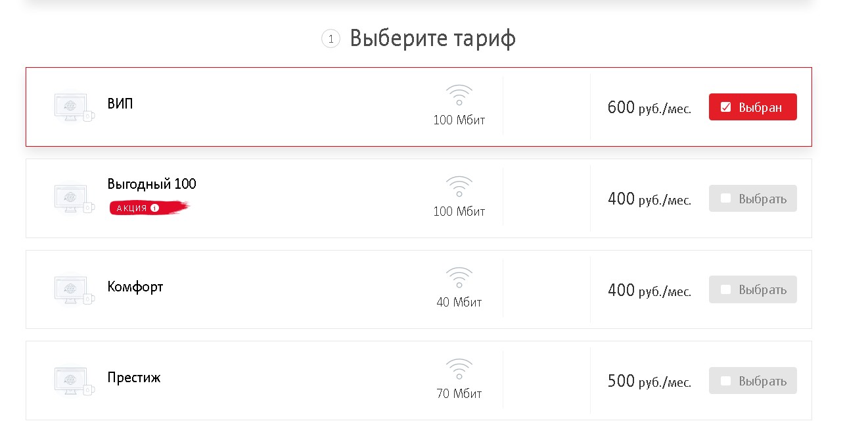
Task: Click the ВИП tariff name
Action: coord(120,103)
